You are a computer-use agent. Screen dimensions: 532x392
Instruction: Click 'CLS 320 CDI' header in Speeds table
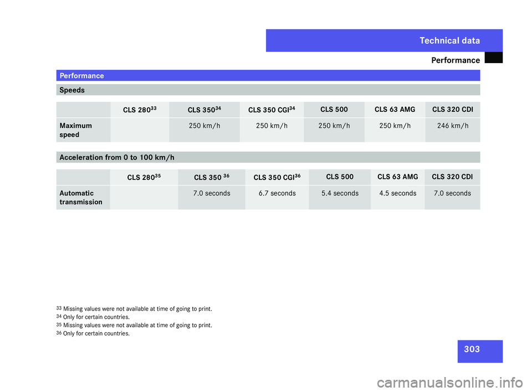(x=452, y=109)
